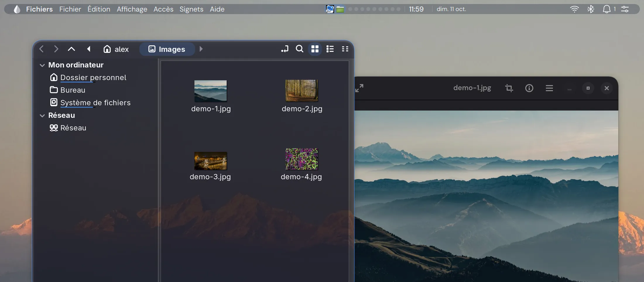Open notifications bell in top bar
This screenshot has width=644, height=282.
coord(607,9)
